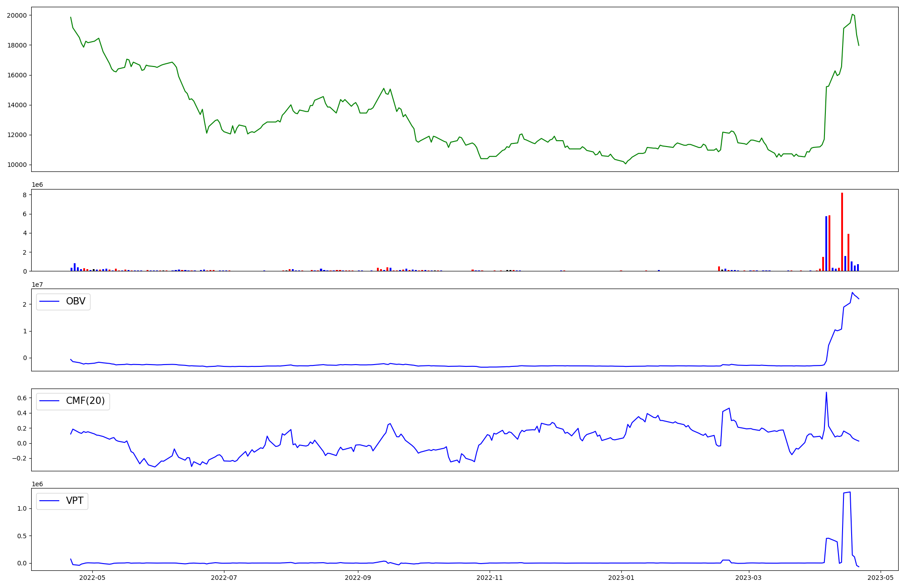905x588 pixels.
Task: Click the 1e6 exponent above volume chart
Action: [x=37, y=185]
